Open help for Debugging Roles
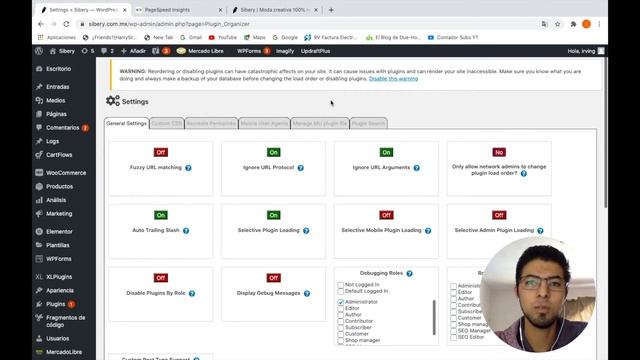The height and width of the screenshot is (360, 640). (x=409, y=273)
